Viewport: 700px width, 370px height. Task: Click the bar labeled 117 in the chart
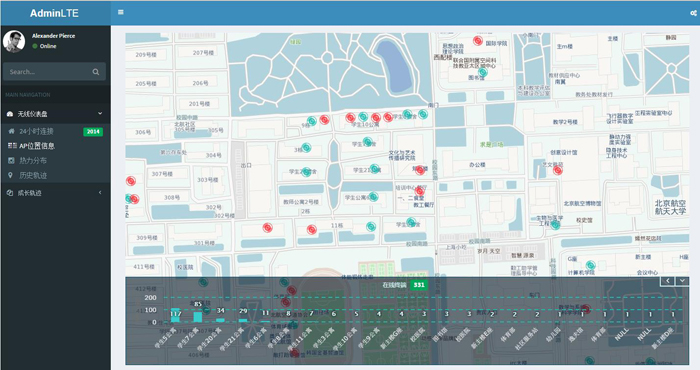pos(175,315)
